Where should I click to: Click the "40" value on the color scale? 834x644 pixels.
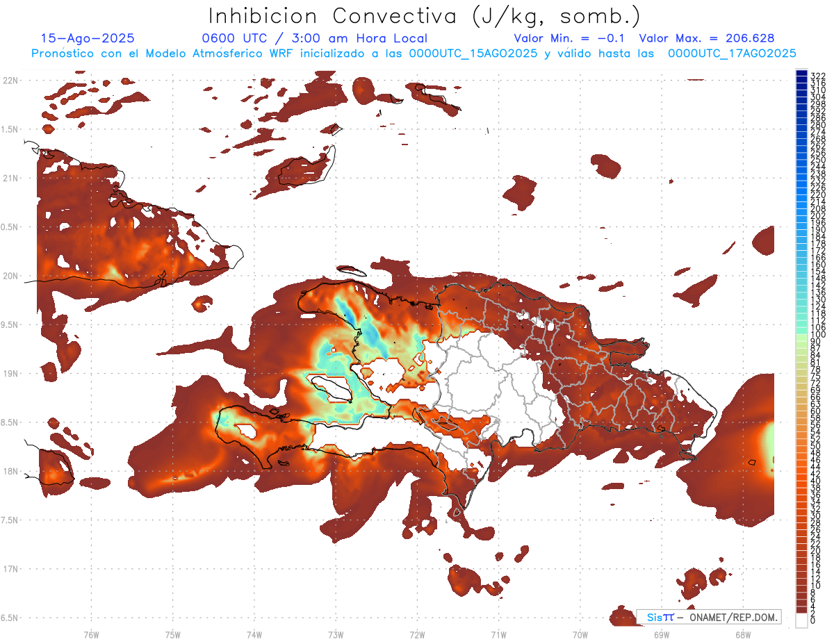point(815,481)
